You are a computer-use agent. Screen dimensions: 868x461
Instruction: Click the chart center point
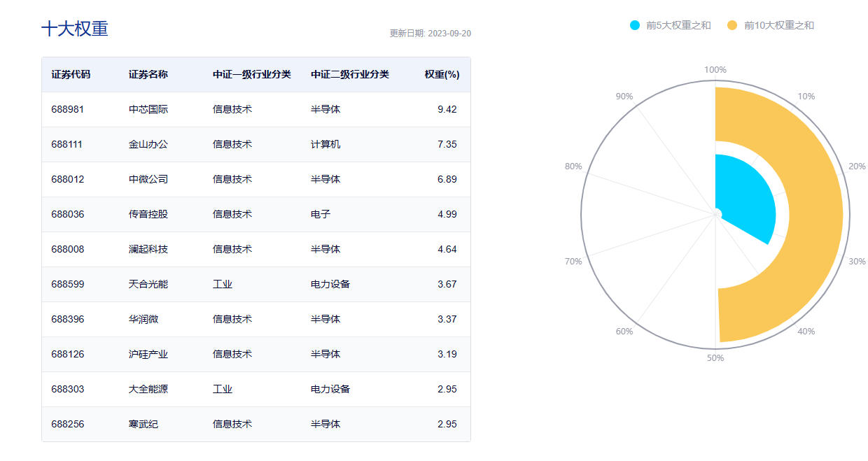point(715,213)
